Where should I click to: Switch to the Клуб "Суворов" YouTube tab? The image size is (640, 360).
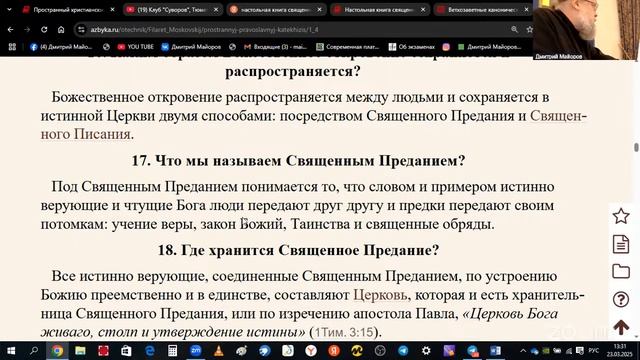tap(173, 9)
